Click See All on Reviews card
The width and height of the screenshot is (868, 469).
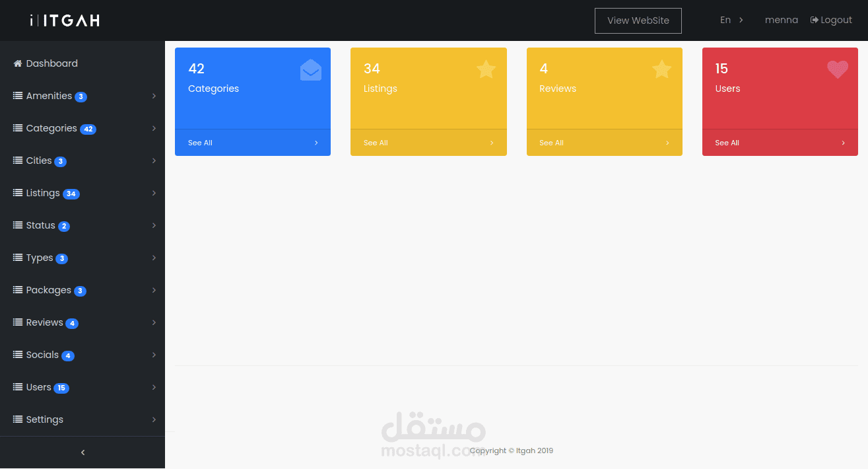tap(551, 143)
